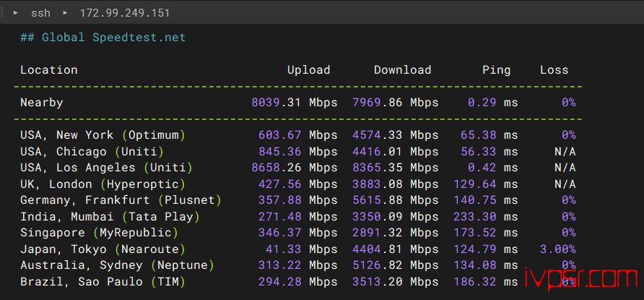Click the arrow before the IP address

click(x=65, y=13)
